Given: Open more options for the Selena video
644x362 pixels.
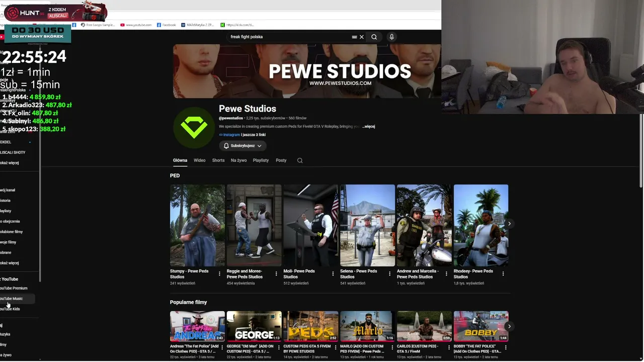Looking at the screenshot, I should [389, 274].
